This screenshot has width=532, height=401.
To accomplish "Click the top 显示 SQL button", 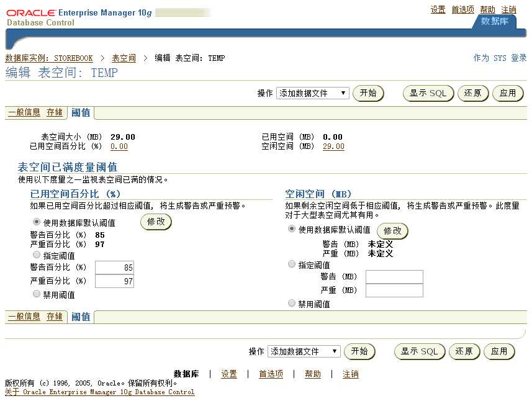I will pyautogui.click(x=428, y=93).
